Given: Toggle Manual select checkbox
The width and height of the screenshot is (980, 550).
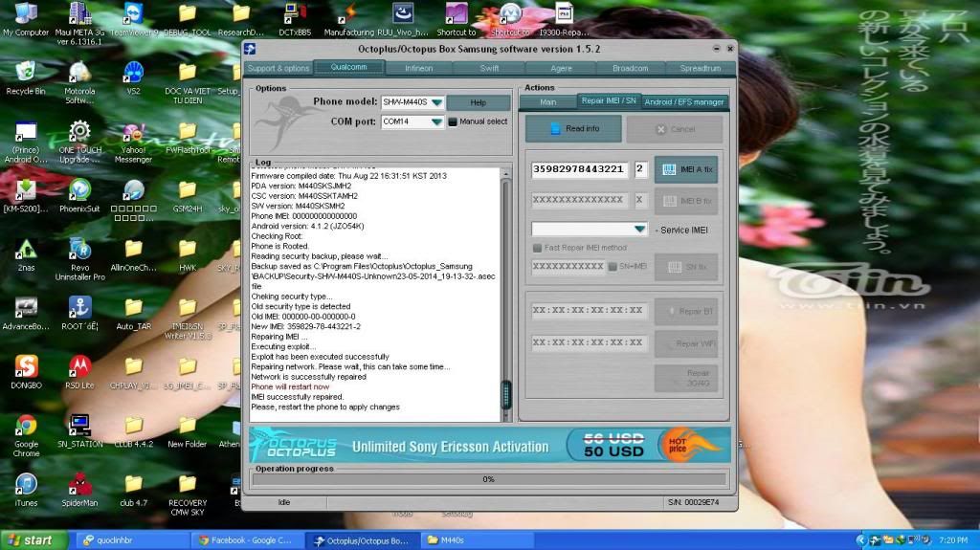Looking at the screenshot, I should (x=453, y=121).
